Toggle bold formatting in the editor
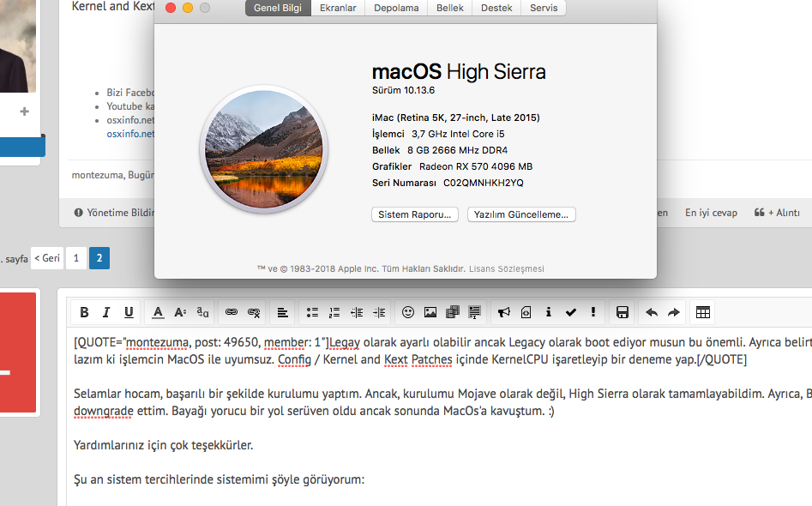The width and height of the screenshot is (812, 506). pos(84,312)
